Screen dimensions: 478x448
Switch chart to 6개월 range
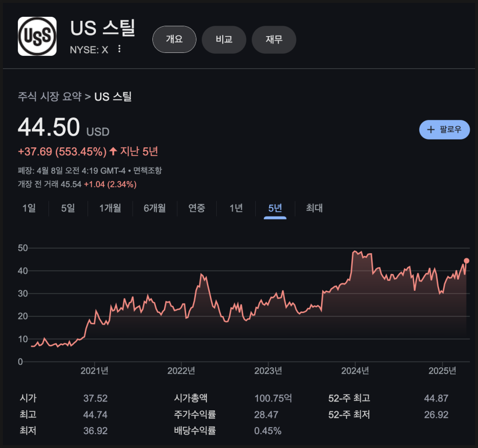pos(154,208)
